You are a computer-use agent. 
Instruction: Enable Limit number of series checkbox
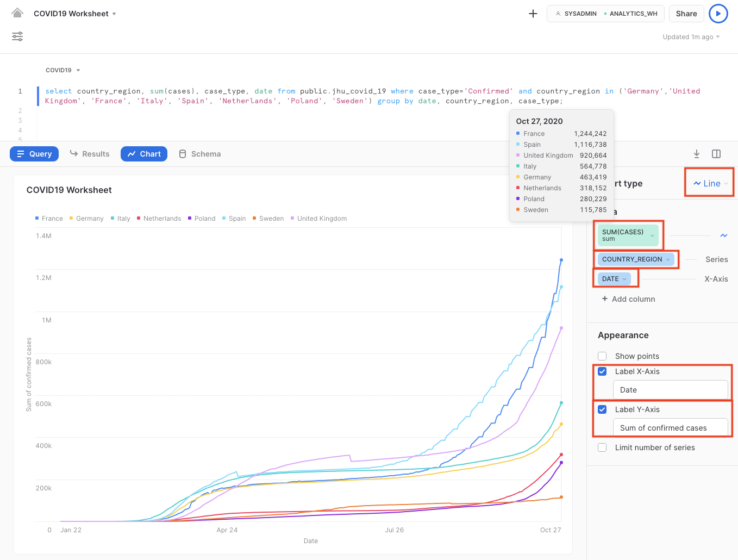(602, 447)
